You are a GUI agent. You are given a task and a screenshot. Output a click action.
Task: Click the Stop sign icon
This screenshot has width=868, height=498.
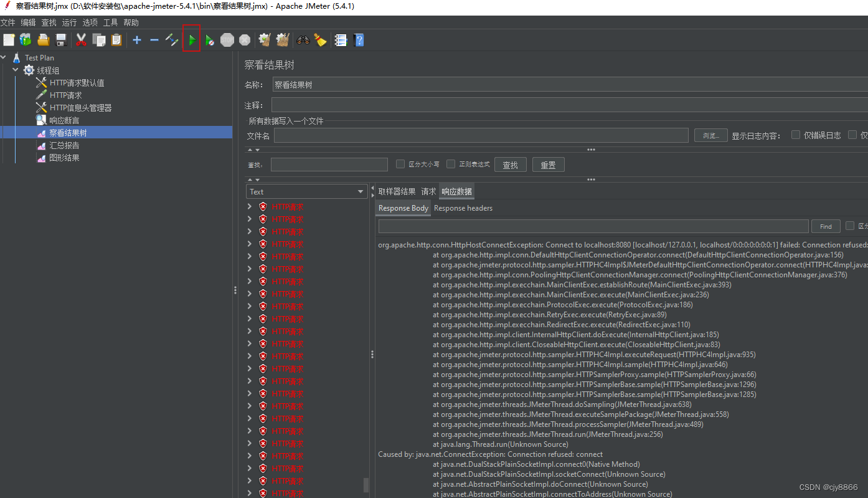pyautogui.click(x=227, y=40)
